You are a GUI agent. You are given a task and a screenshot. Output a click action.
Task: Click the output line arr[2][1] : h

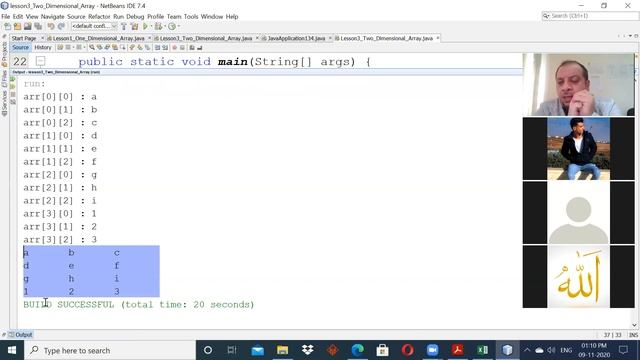tap(60, 188)
